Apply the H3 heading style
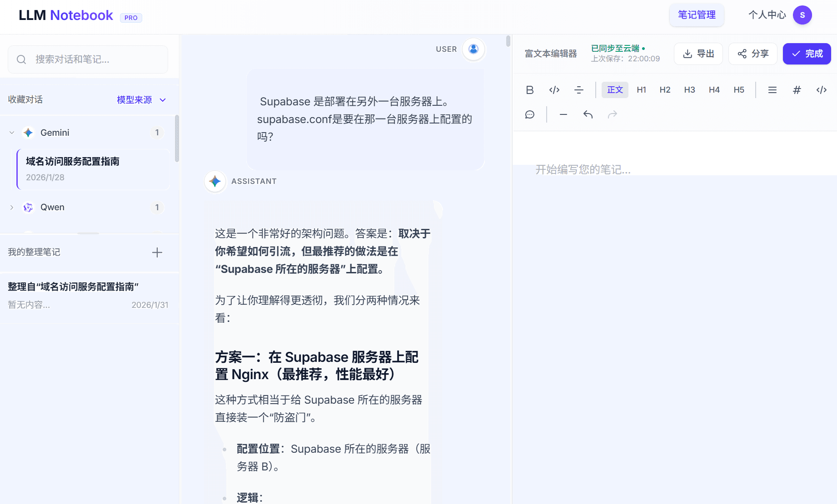837x504 pixels. point(689,89)
